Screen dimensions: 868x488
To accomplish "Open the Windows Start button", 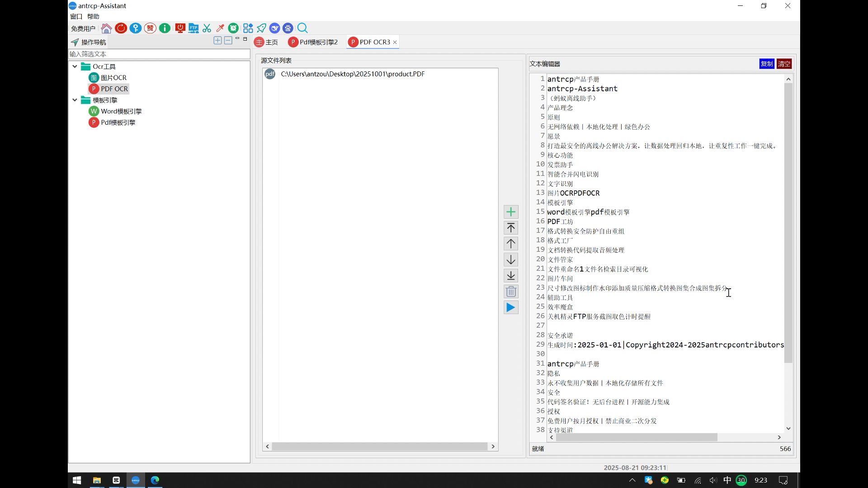I will pos(77,480).
